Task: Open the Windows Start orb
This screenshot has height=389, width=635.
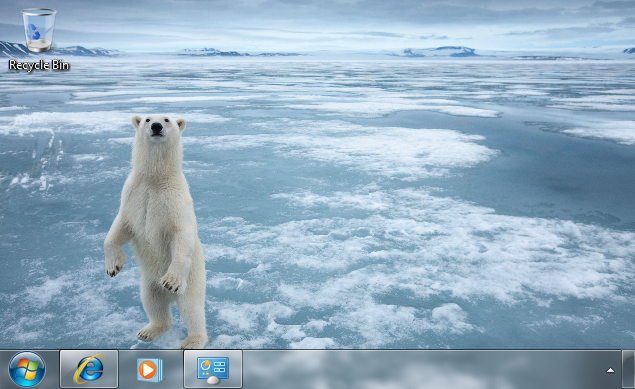Action: [x=27, y=369]
